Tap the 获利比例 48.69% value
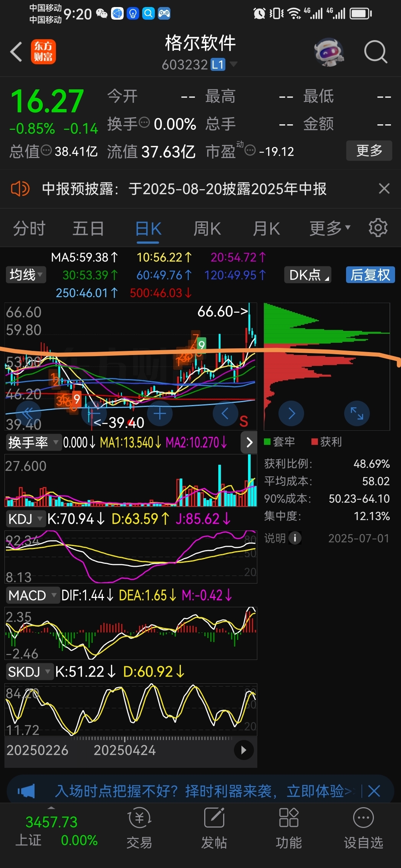The width and height of the screenshot is (401, 868). pyautogui.click(x=371, y=464)
